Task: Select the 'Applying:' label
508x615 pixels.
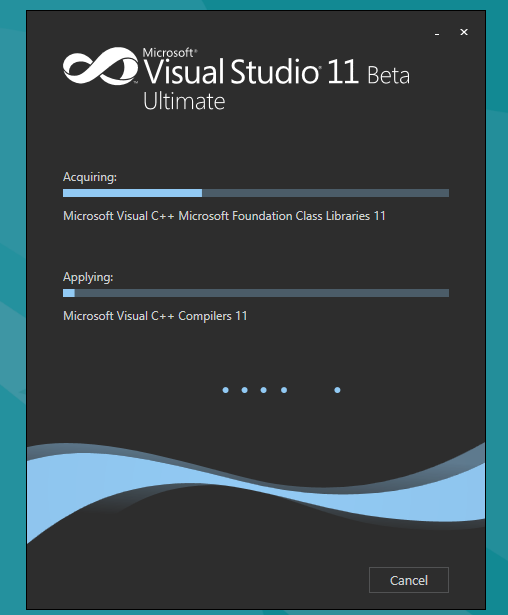Action: coord(88,277)
